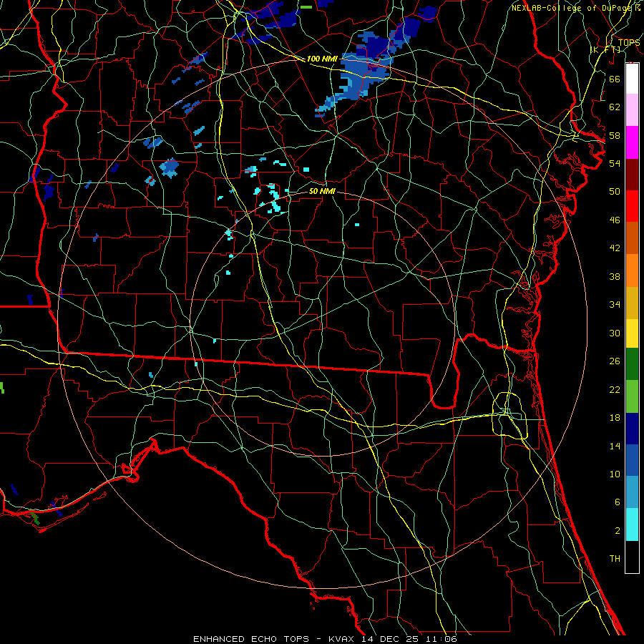Click the white swatch atop the tops legend

632,79
